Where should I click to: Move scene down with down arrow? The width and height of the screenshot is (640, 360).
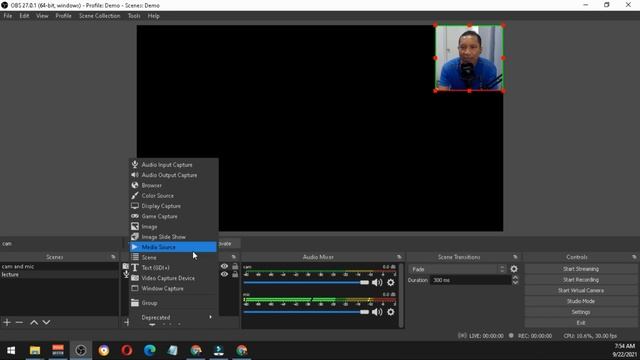pyautogui.click(x=47, y=322)
